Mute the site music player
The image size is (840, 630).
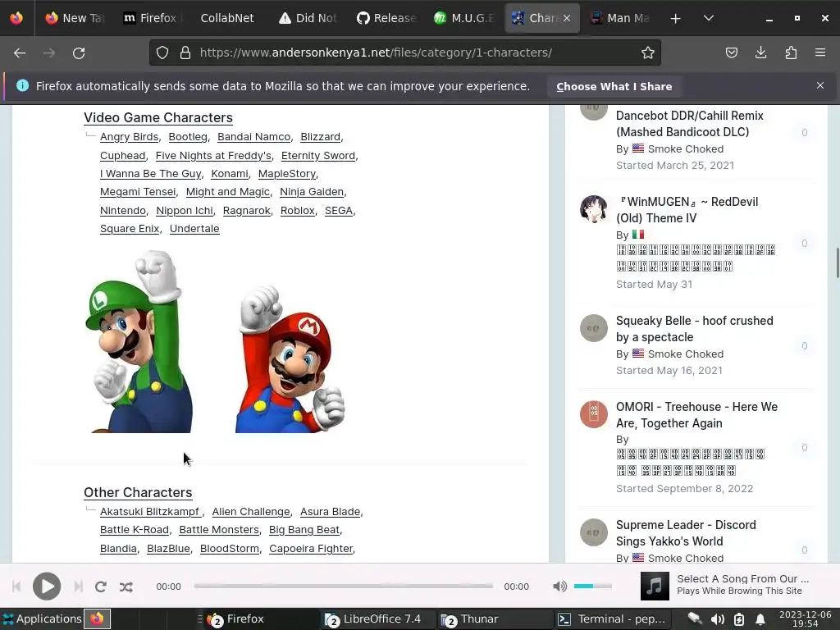tap(559, 586)
